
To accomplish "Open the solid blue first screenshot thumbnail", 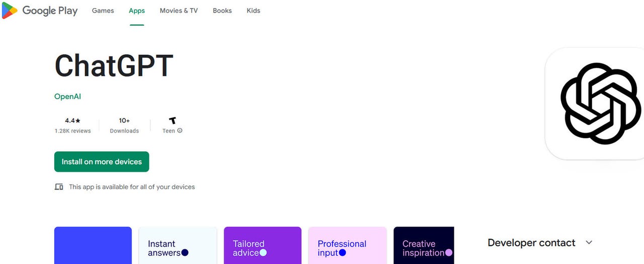I will [x=93, y=245].
